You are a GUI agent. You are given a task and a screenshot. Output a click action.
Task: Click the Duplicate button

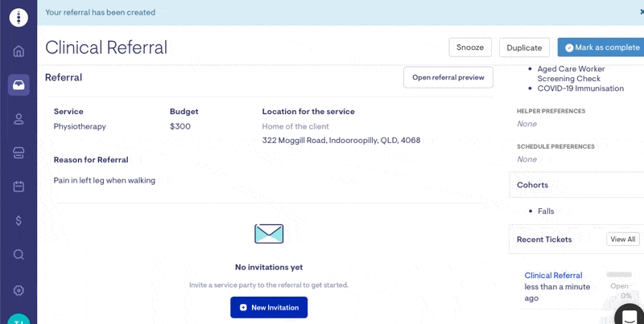point(524,47)
